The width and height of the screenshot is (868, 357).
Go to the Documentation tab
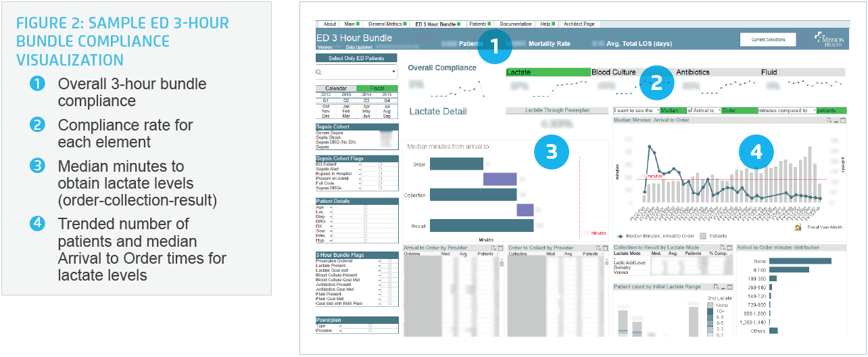coord(516,24)
